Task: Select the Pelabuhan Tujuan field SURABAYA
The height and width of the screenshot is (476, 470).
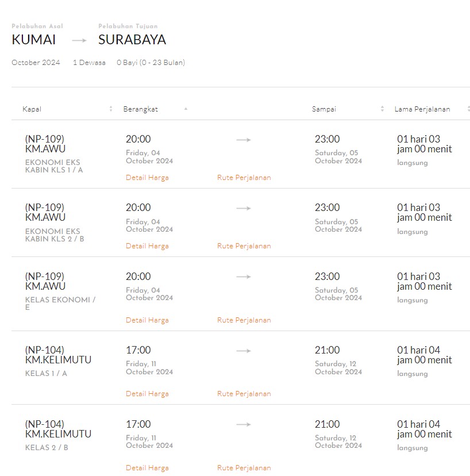Action: (x=132, y=40)
